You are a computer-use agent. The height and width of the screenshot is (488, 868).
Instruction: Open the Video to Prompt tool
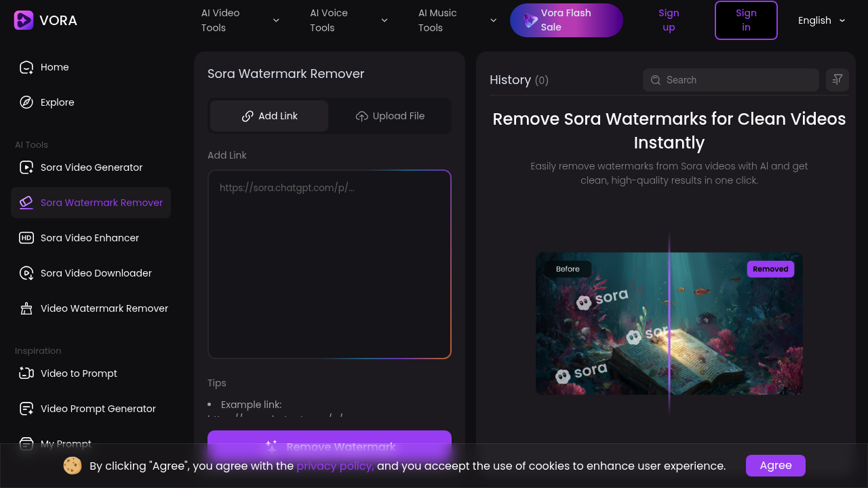click(78, 373)
